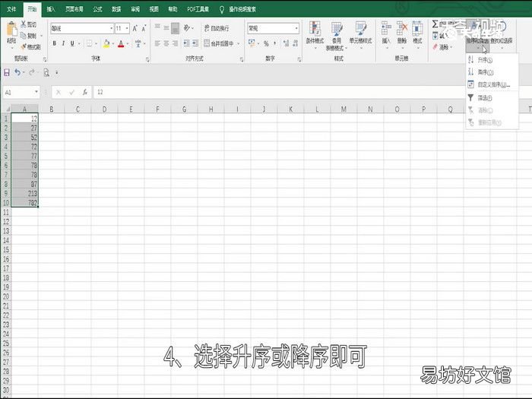Center the cell text horizontally
Image resolution: width=532 pixels, height=399 pixels.
coord(166,43)
